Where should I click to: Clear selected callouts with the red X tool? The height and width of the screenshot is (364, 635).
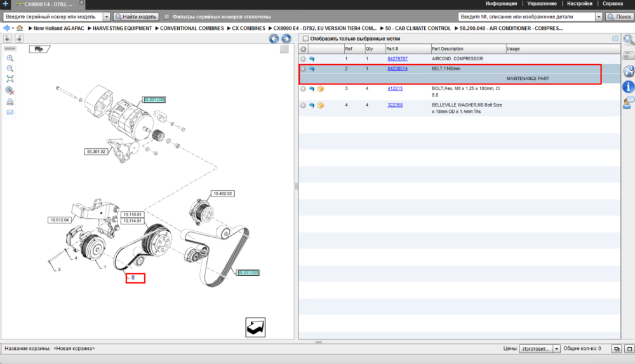(10, 91)
